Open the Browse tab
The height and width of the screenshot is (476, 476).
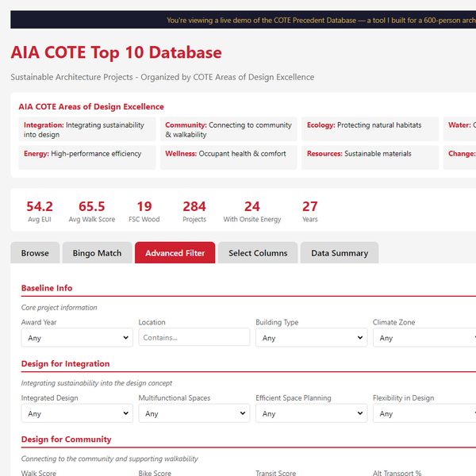[x=35, y=253]
